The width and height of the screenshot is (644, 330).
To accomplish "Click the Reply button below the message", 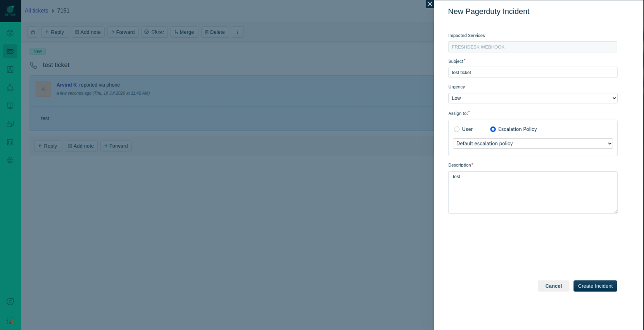I will click(x=48, y=146).
